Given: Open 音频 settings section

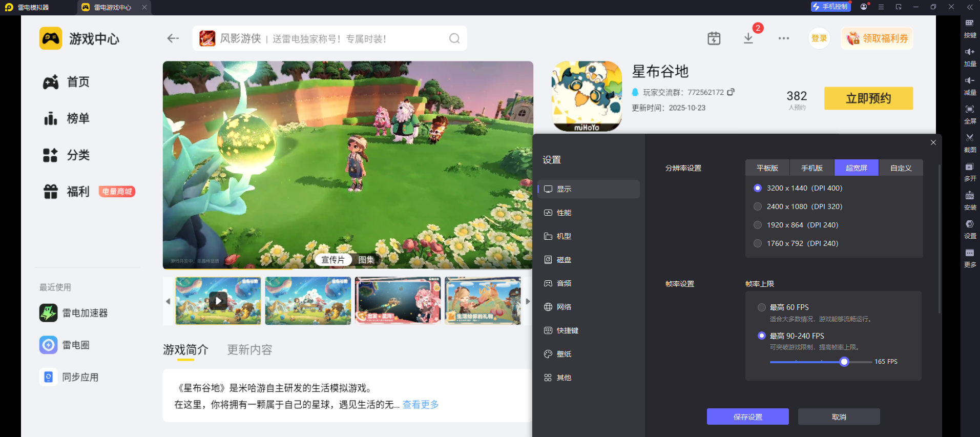Looking at the screenshot, I should coord(589,283).
